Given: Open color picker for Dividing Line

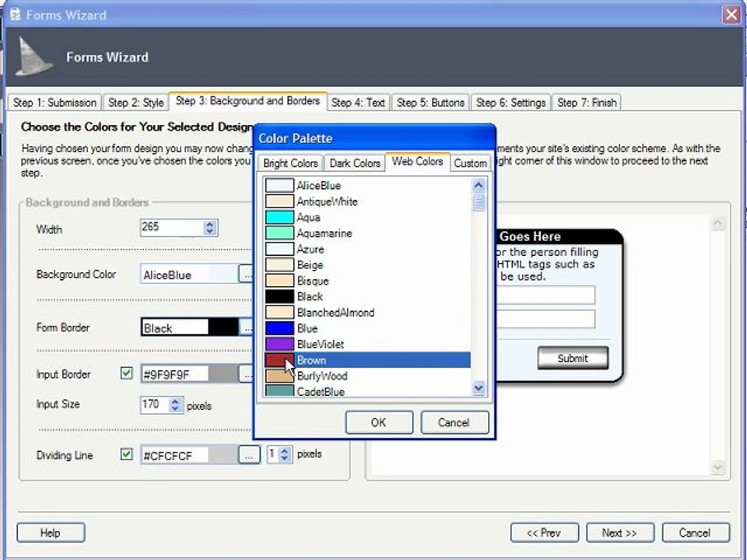Looking at the screenshot, I should click(x=249, y=455).
